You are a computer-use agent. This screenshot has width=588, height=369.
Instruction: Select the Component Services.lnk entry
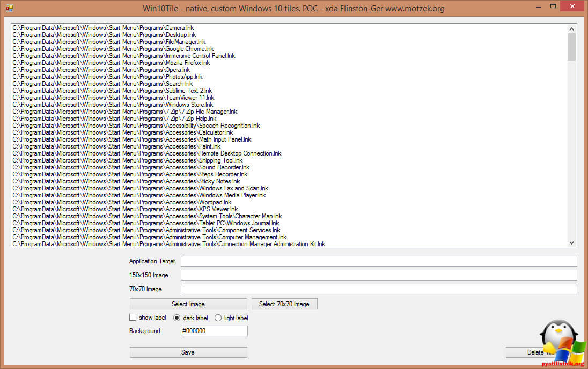tap(146, 230)
